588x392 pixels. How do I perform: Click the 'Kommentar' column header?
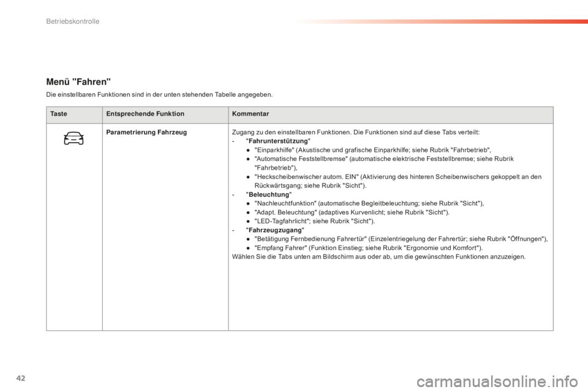(251, 114)
